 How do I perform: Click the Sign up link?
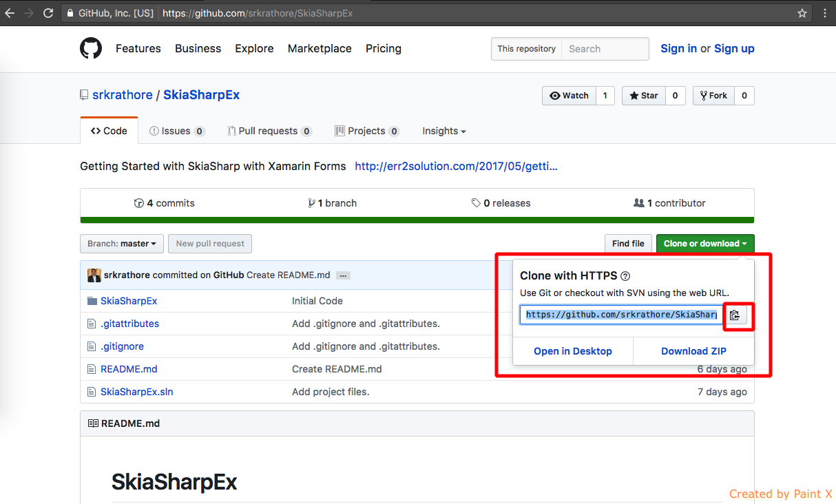click(734, 48)
